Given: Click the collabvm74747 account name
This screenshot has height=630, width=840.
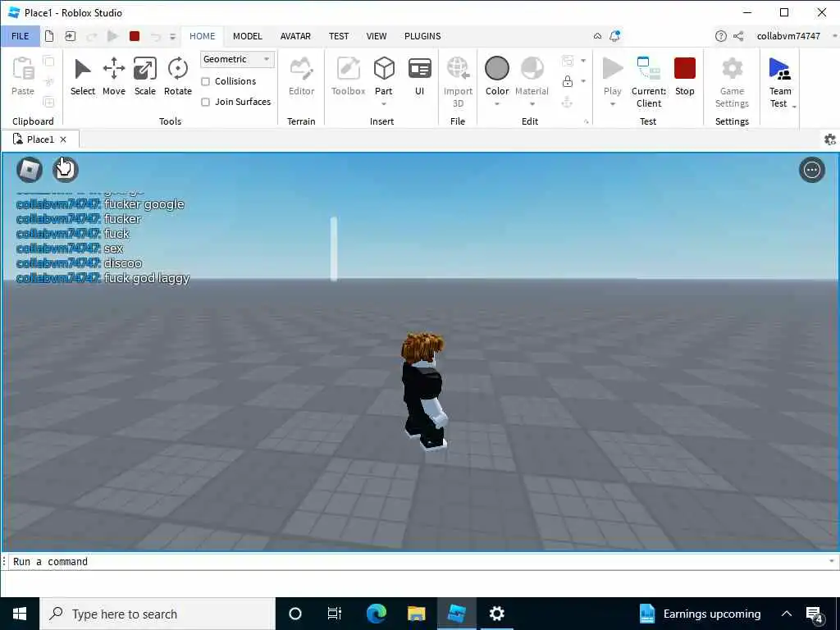Looking at the screenshot, I should pos(788,36).
